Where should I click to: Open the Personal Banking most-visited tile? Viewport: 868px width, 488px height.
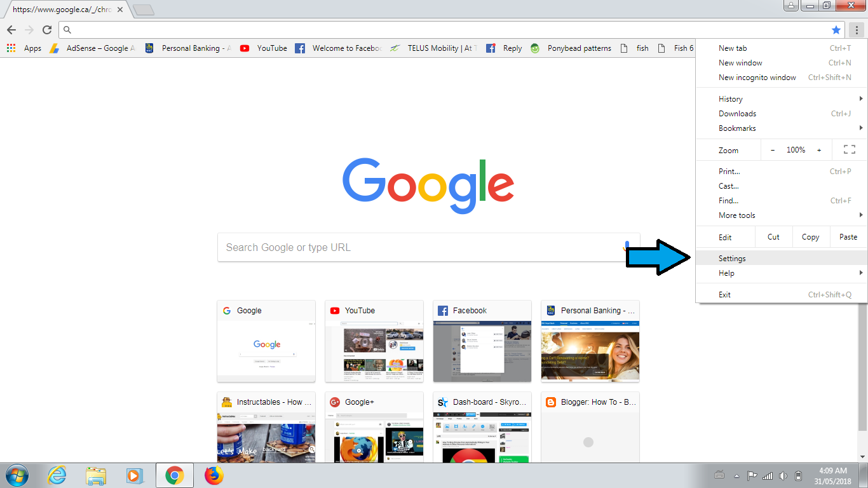point(590,341)
